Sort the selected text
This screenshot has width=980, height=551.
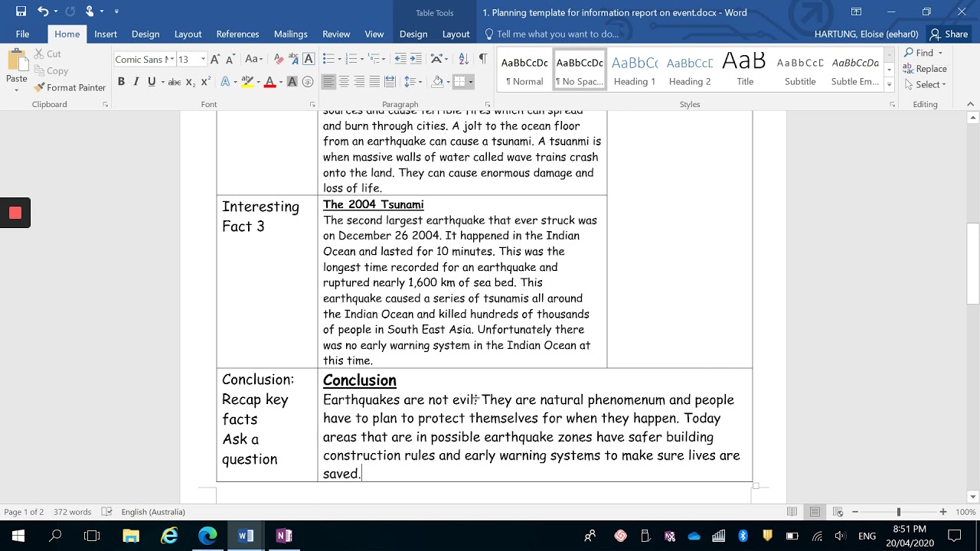tap(463, 59)
